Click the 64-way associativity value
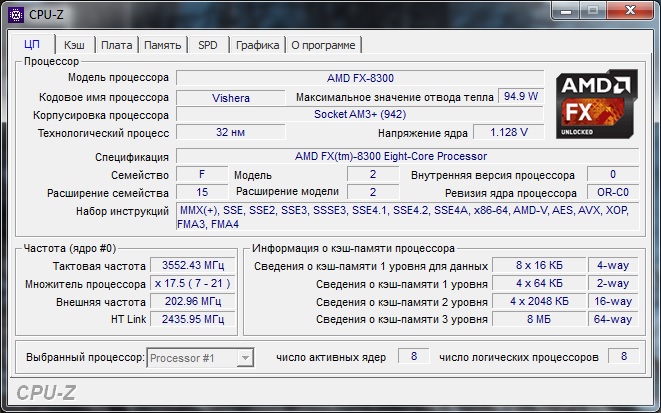Viewport: 661px width, 413px height. 613,319
